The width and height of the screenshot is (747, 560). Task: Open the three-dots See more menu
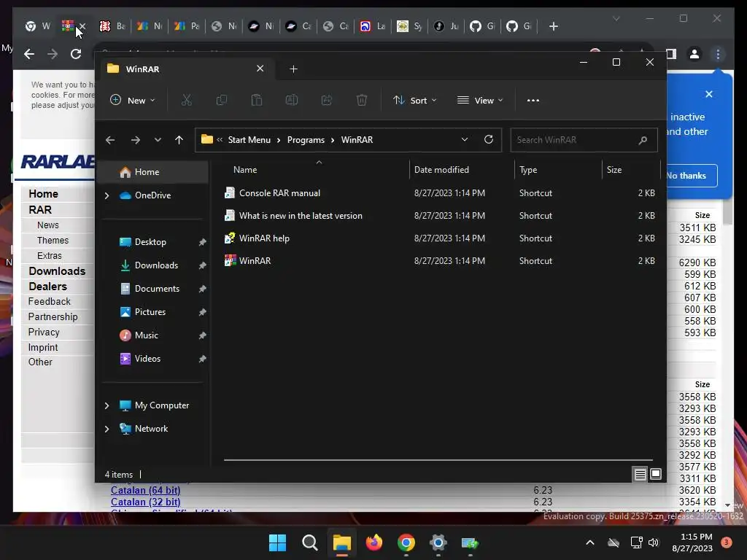click(533, 101)
